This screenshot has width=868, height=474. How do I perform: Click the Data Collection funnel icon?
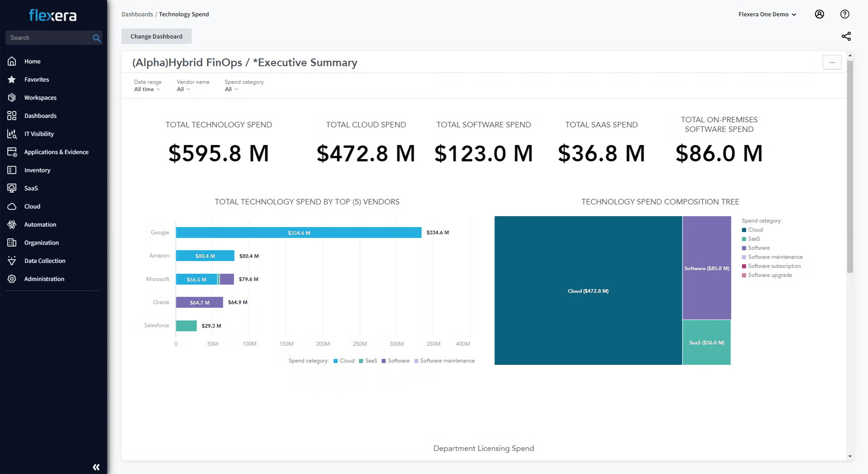(x=12, y=261)
